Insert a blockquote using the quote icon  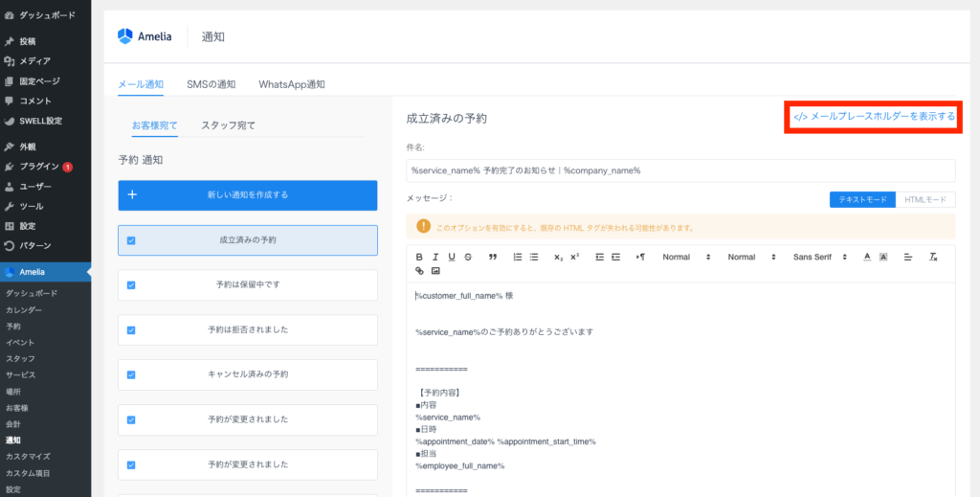pyautogui.click(x=493, y=257)
